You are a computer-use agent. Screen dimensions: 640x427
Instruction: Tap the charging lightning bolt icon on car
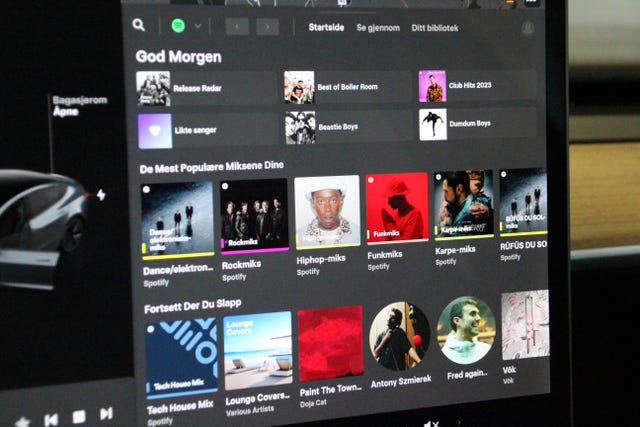click(x=101, y=195)
